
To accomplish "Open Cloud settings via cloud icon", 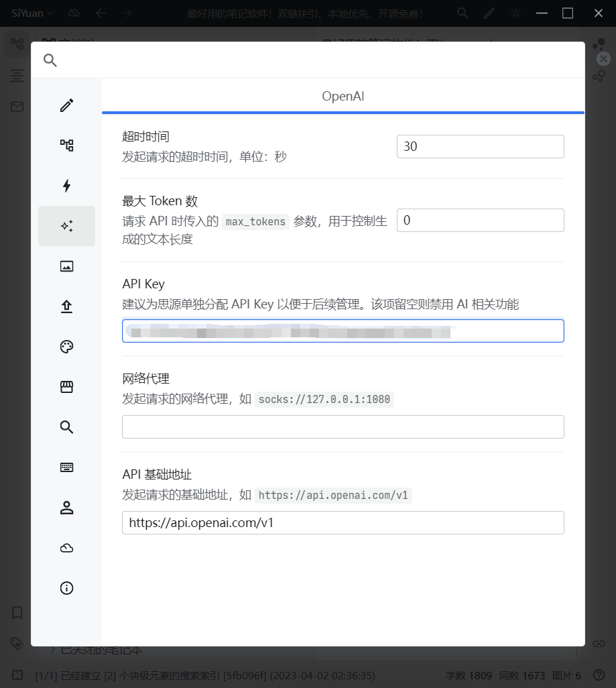I will pyautogui.click(x=66, y=548).
